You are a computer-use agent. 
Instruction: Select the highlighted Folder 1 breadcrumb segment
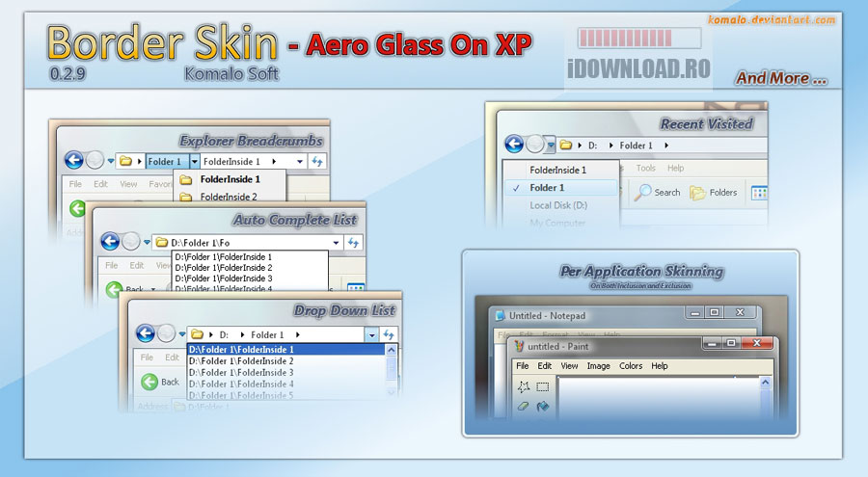pos(167,161)
